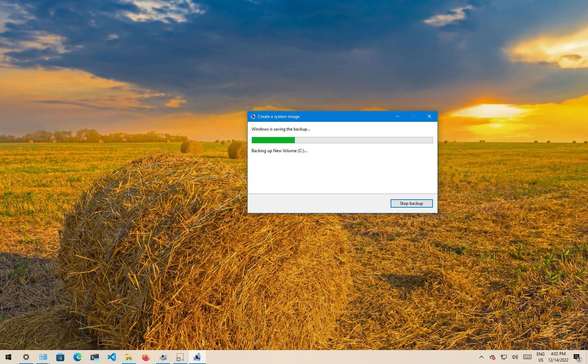
Task: Open the notification center showing 2 alerts
Action: (577, 357)
